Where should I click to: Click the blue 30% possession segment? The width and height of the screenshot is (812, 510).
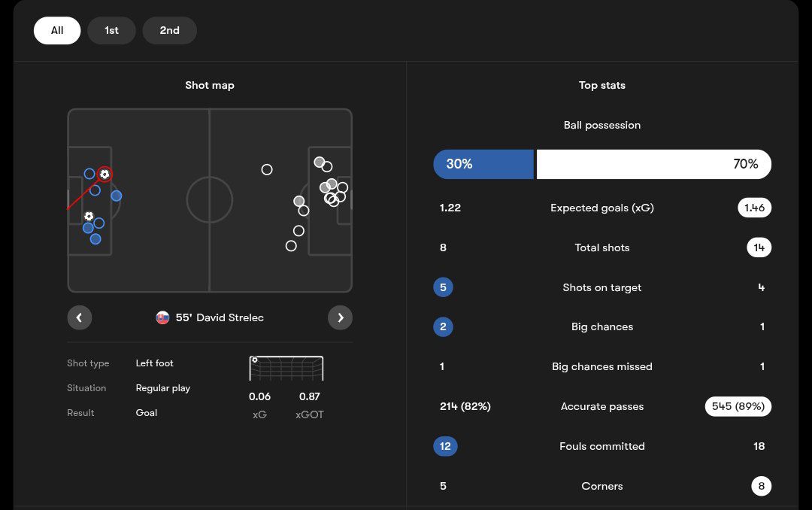[x=483, y=164]
